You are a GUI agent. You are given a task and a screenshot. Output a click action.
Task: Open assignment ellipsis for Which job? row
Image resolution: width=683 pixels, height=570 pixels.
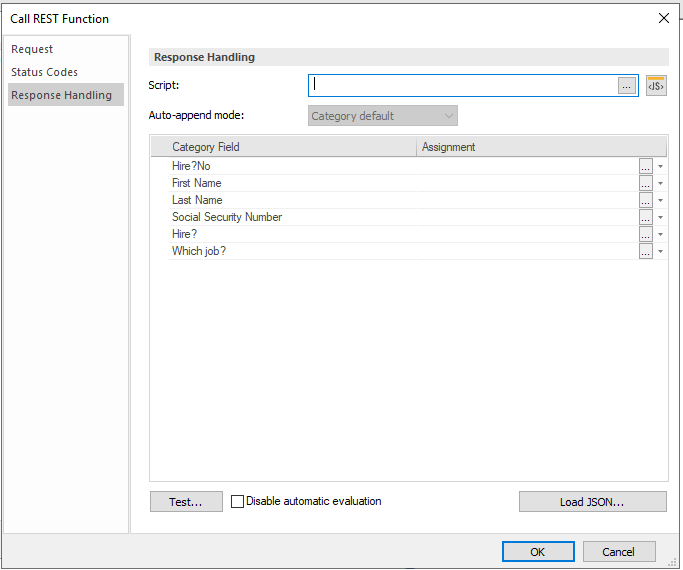pos(646,251)
